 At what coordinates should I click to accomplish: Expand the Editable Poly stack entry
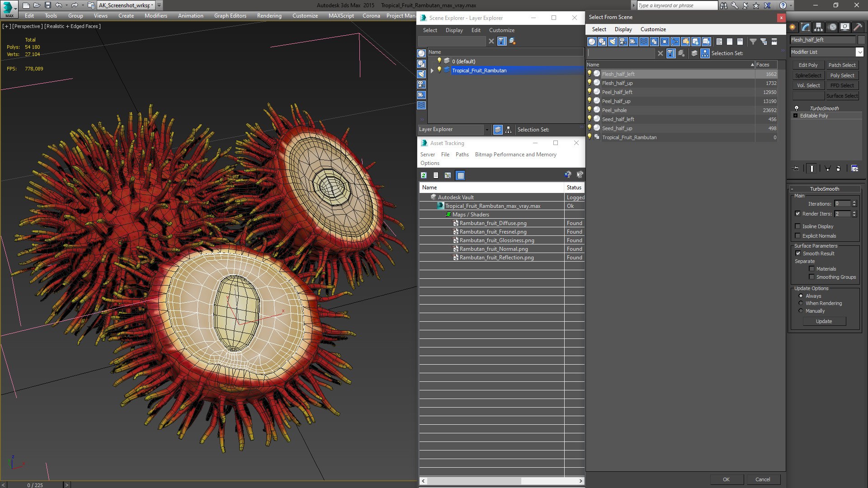[x=796, y=116]
